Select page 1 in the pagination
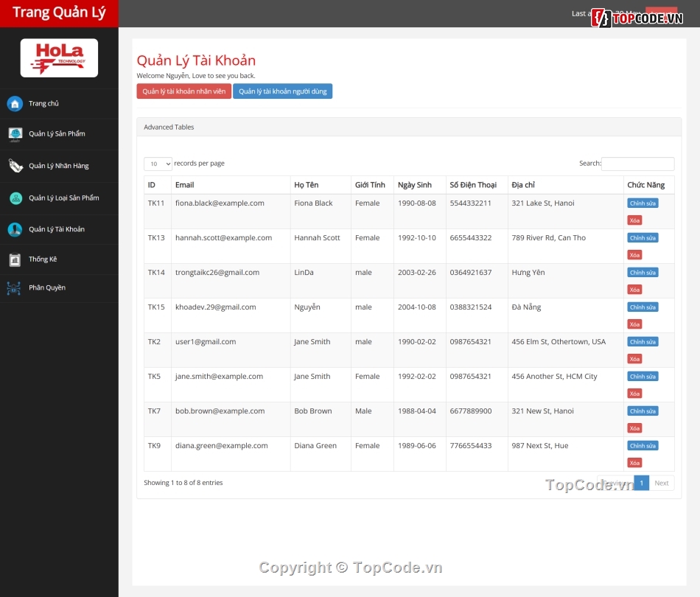Image resolution: width=700 pixels, height=597 pixels. (641, 483)
